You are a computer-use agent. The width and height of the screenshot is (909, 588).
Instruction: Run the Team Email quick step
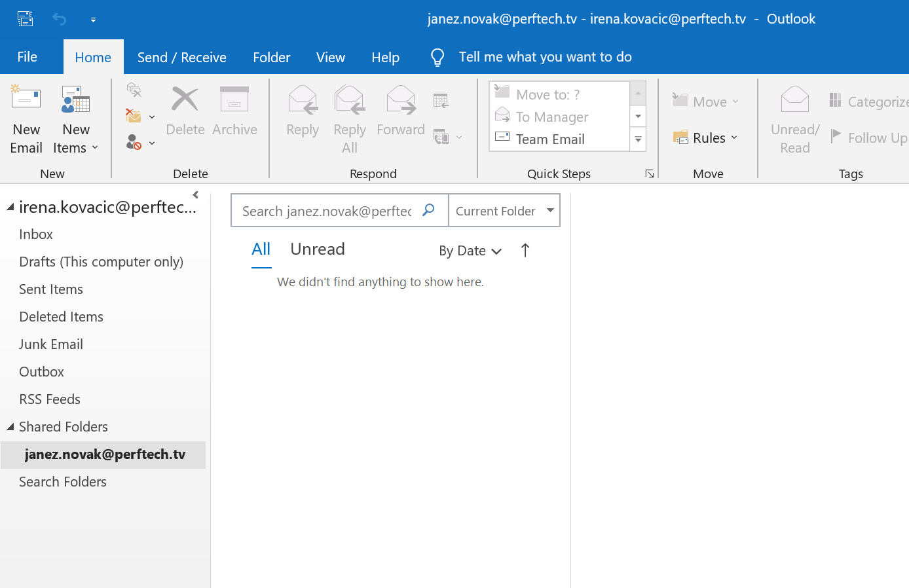560,139
